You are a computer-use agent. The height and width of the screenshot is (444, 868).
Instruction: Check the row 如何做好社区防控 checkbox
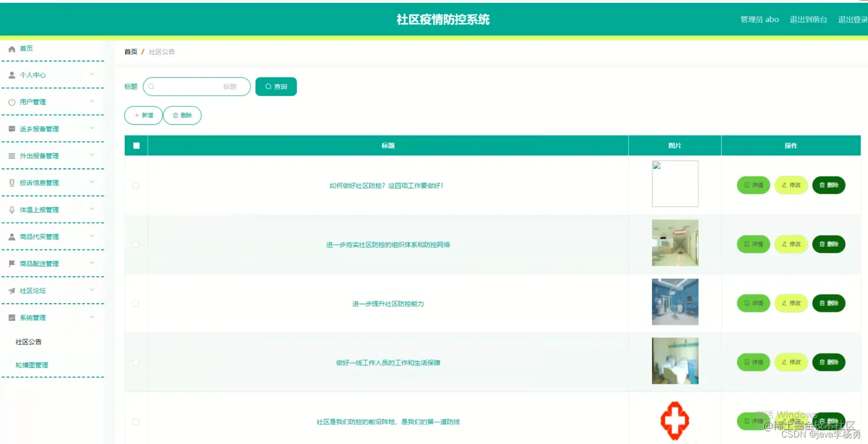click(135, 186)
